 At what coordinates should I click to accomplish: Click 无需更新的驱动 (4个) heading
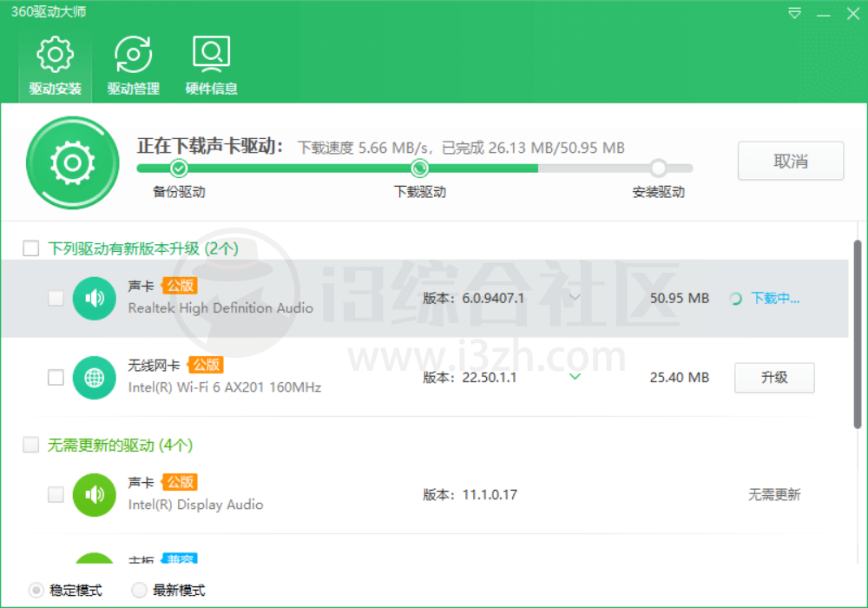click(120, 446)
